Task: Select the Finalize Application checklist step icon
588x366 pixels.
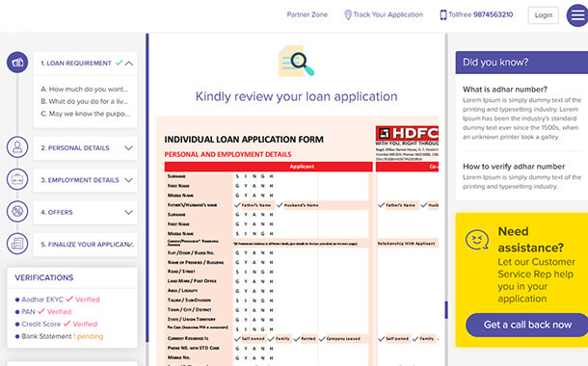Action: (x=17, y=244)
